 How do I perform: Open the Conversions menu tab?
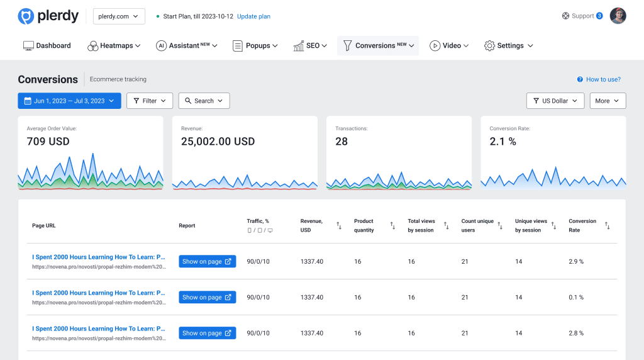(x=378, y=46)
